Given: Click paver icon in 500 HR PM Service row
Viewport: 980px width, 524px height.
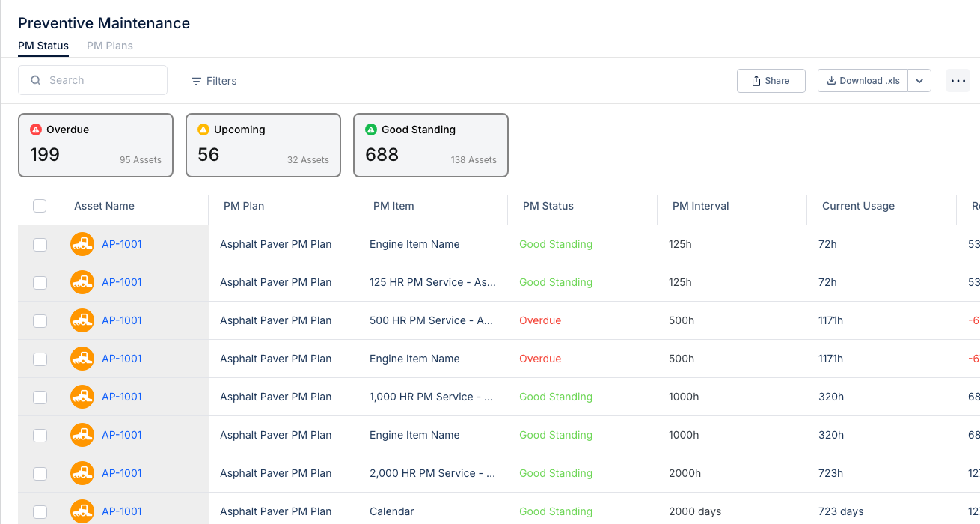Looking at the screenshot, I should coord(82,320).
